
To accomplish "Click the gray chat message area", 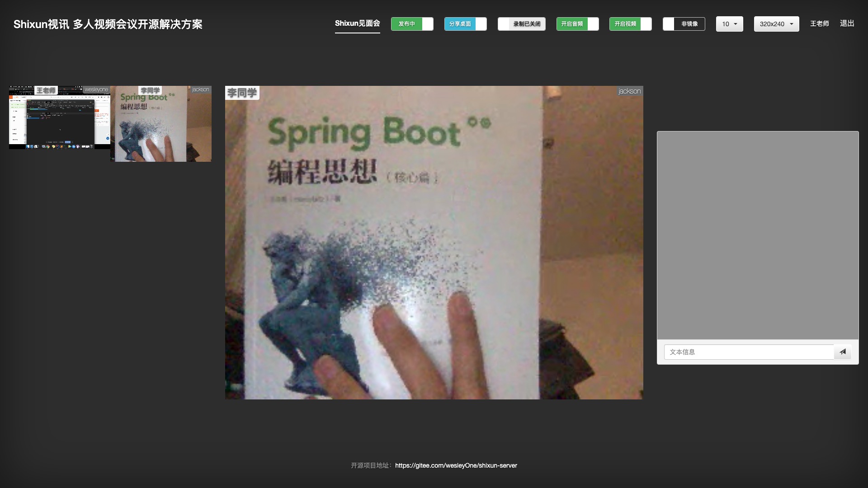I will 757,235.
